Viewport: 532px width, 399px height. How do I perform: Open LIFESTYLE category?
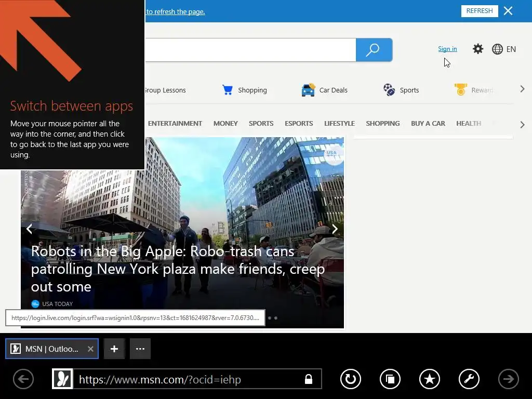(x=340, y=124)
